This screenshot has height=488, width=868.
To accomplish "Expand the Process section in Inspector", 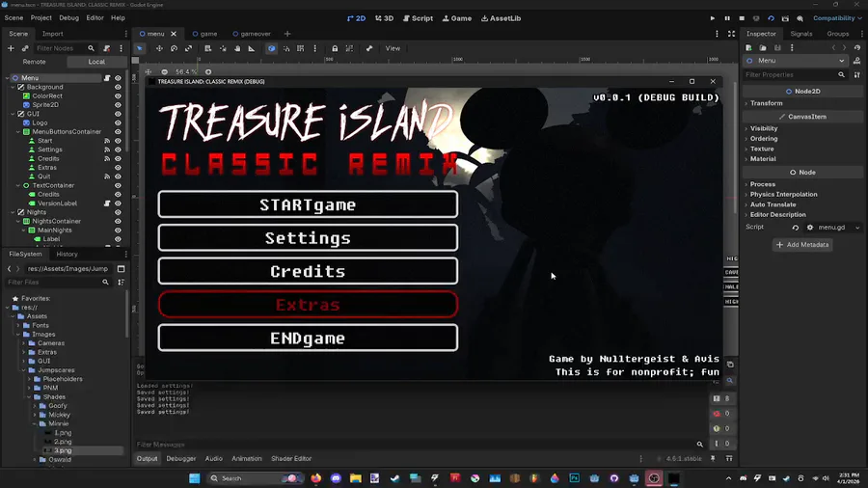I will 762,184.
